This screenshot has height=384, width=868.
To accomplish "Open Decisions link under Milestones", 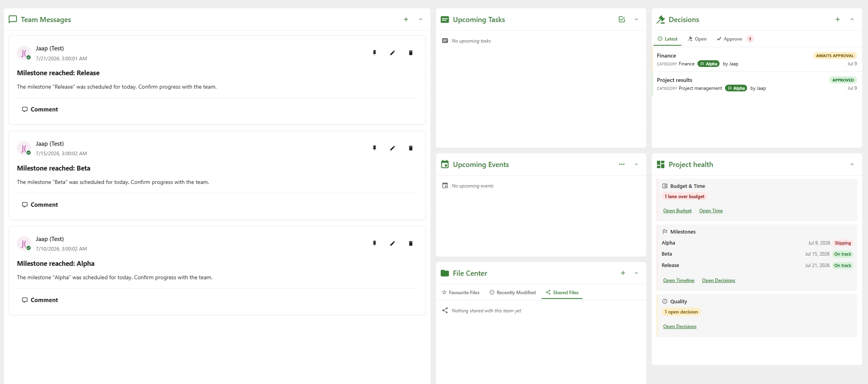I will click(x=718, y=280).
